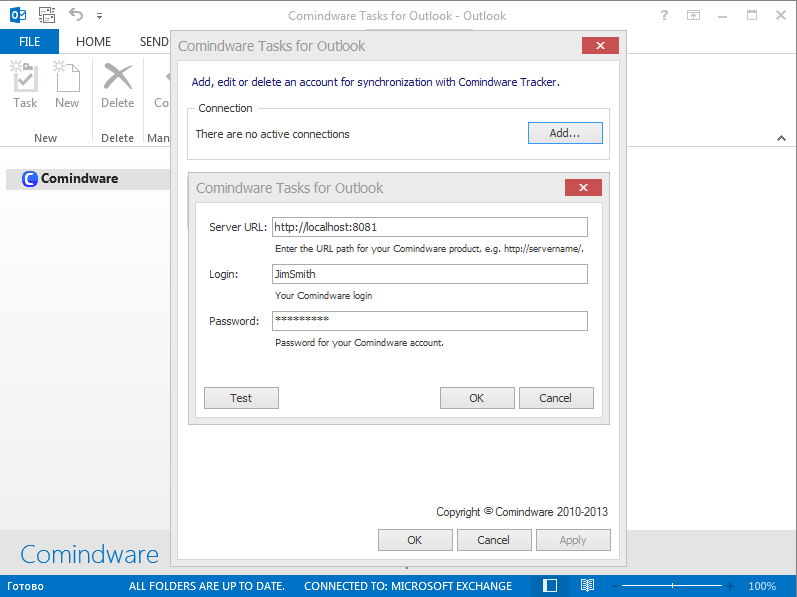
Task: Click the 'Готово' status bar text
Action: (25, 586)
